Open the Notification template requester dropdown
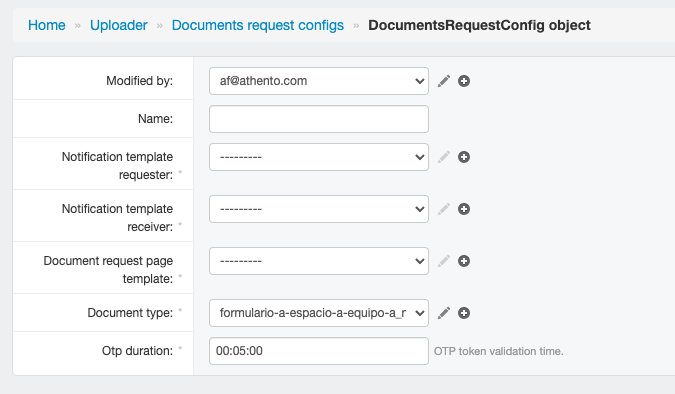This screenshot has height=394, width=675. tap(319, 157)
